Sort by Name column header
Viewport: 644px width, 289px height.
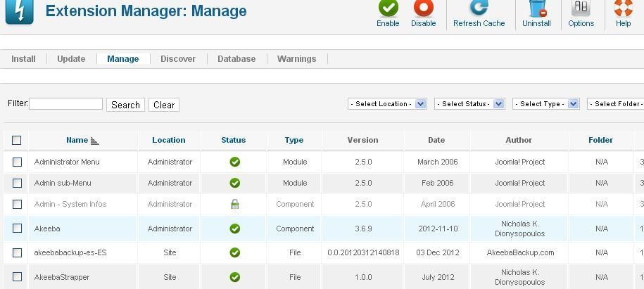77,140
